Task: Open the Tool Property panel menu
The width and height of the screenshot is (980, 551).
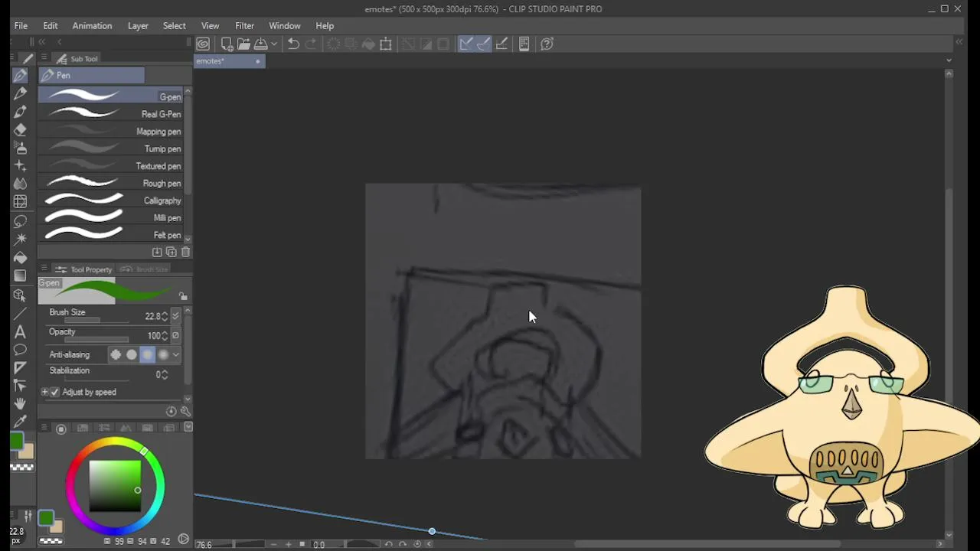Action: [44, 269]
